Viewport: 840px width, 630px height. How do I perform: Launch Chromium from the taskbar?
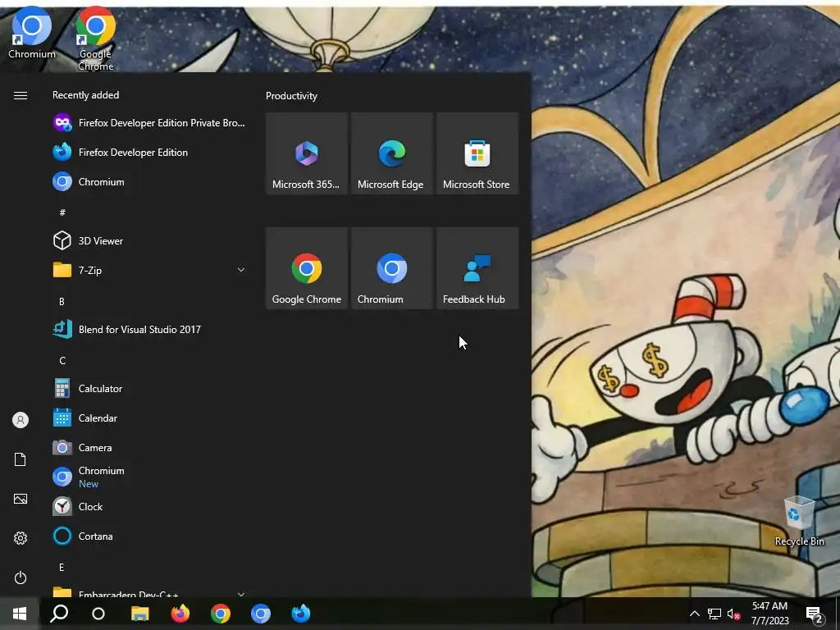point(260,614)
